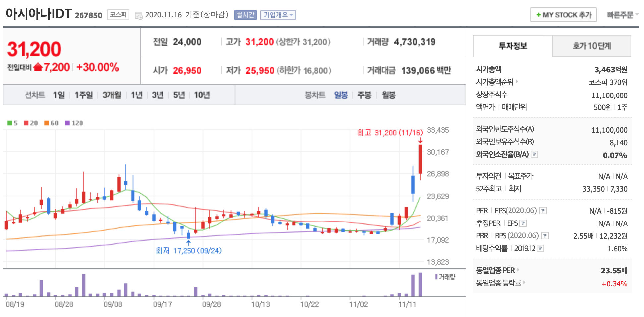Click the +30.00% change value
Viewport: 644px width, 317px height.
[x=97, y=67]
